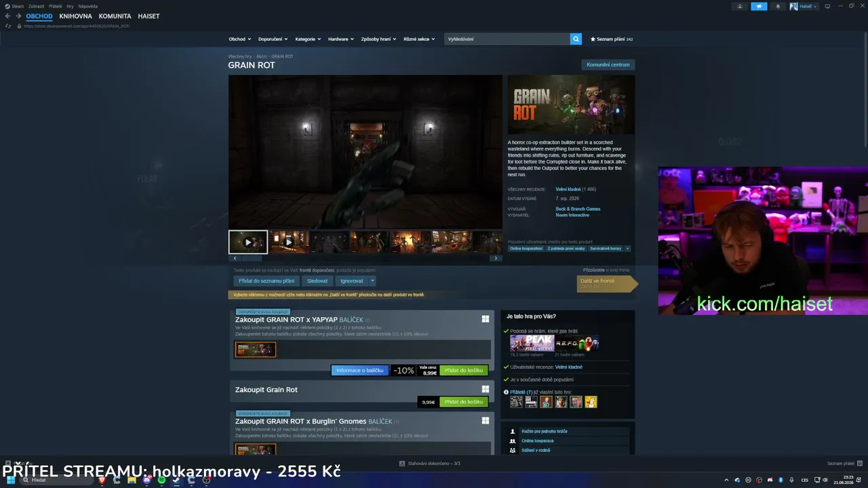The height and width of the screenshot is (488, 868).
Task: Open the Brave browser from the taskbar
Action: (102, 480)
